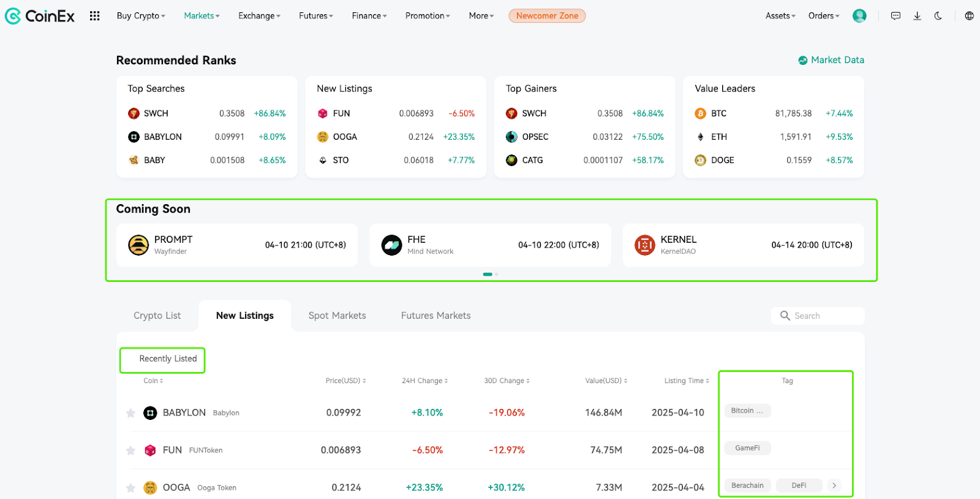Sort table by 30D Change column
The image size is (980, 499).
507,381
